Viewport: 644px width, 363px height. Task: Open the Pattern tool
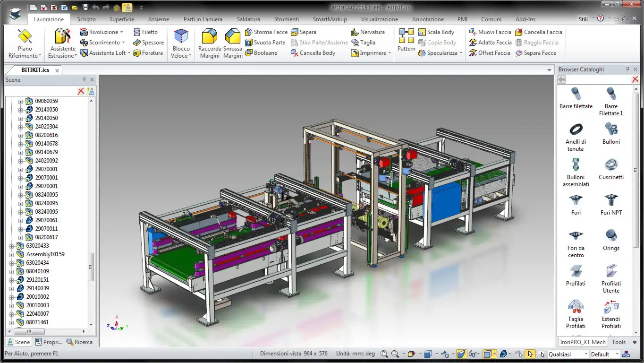click(406, 38)
